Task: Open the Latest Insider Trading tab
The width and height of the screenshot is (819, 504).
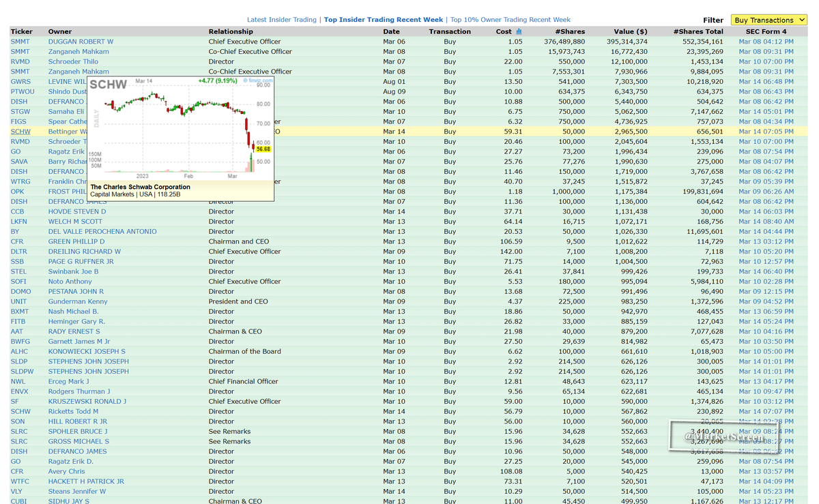Action: pyautogui.click(x=281, y=20)
